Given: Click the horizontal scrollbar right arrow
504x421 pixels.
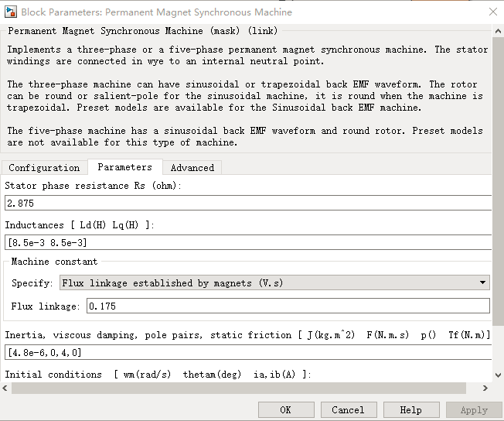Looking at the screenshot, I should (485, 388).
